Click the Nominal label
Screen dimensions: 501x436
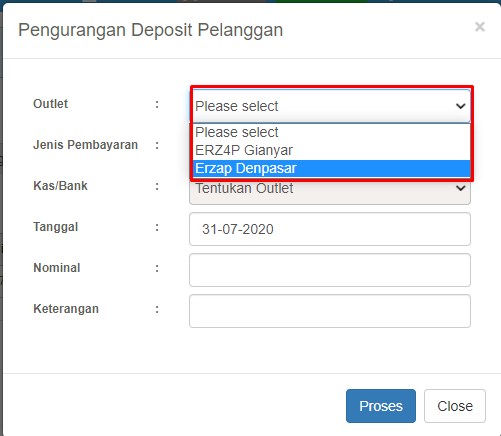57,268
